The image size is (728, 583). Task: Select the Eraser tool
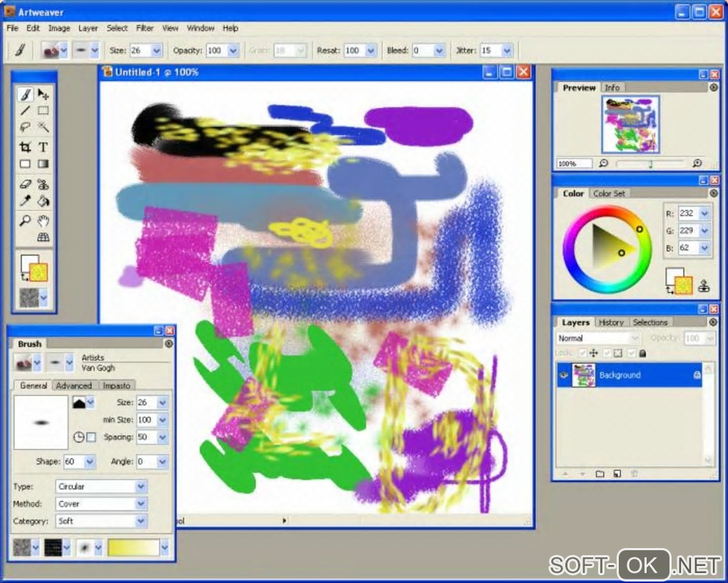(25, 184)
